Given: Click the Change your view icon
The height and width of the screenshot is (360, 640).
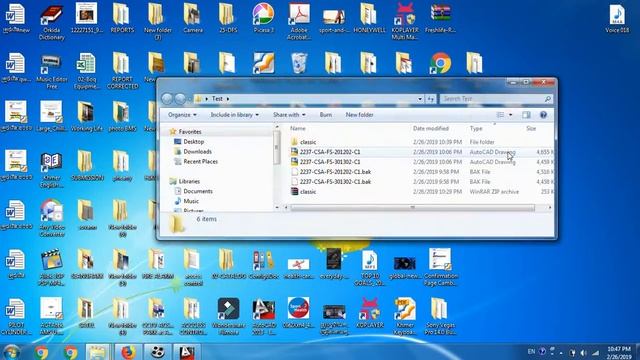Looking at the screenshot, I should pyautogui.click(x=500, y=115).
